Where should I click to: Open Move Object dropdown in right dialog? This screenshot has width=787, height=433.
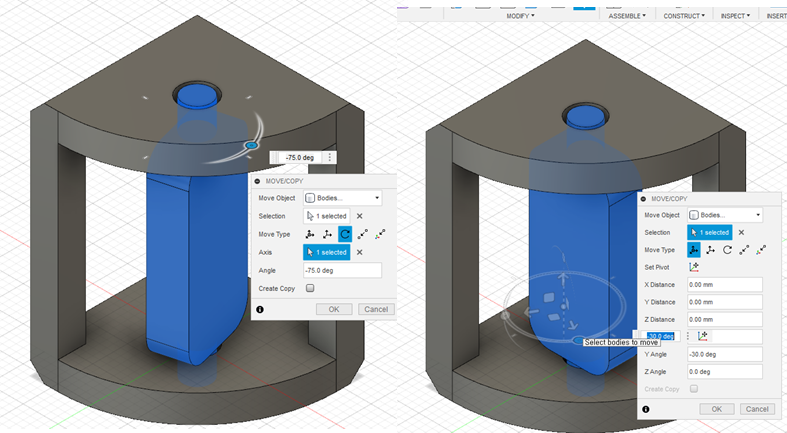725,215
